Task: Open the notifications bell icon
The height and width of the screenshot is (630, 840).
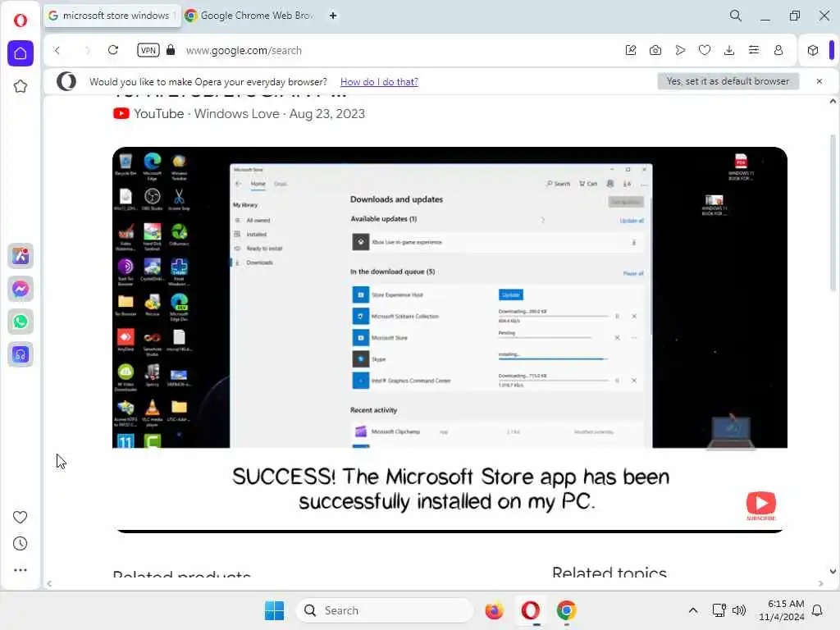Action: [x=818, y=610]
